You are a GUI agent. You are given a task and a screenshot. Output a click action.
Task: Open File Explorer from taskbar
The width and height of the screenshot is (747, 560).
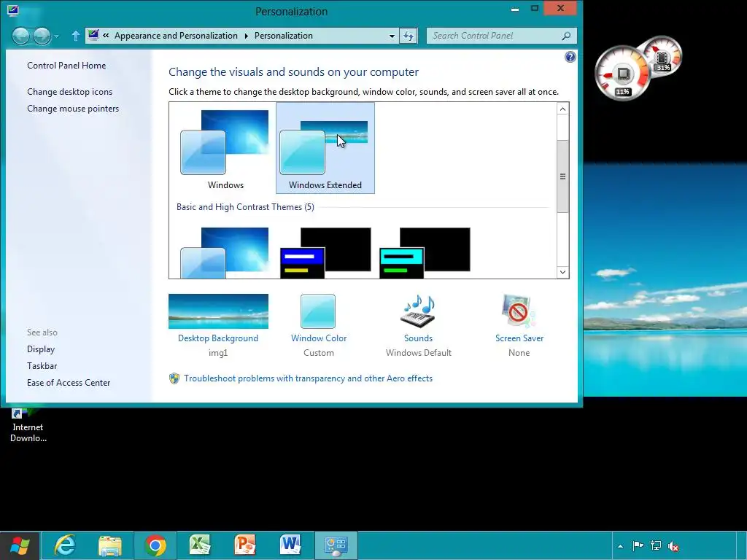(x=110, y=545)
